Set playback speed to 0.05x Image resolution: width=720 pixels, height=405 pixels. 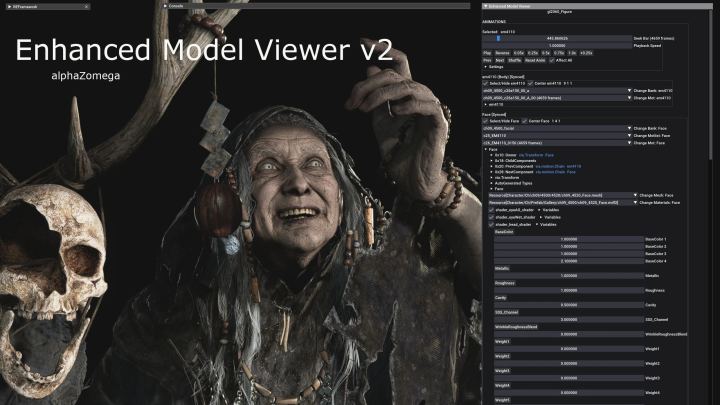[x=518, y=53]
